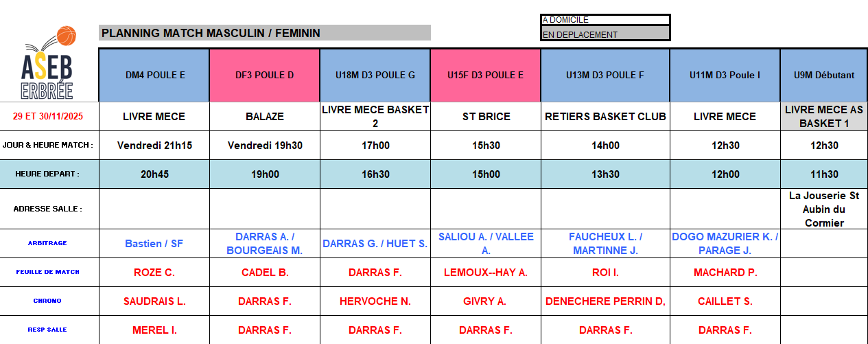Select the Bastien / SF referee cell
The image size is (868, 344).
pos(154,244)
